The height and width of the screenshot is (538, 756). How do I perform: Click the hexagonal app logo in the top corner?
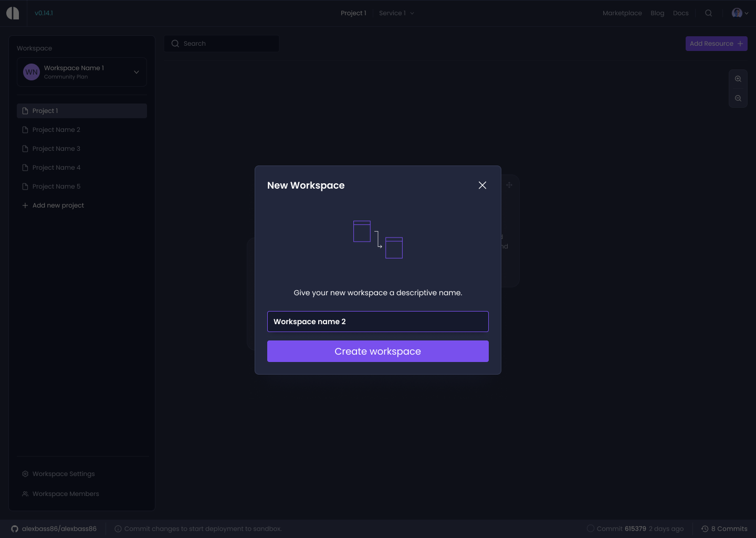point(13,13)
